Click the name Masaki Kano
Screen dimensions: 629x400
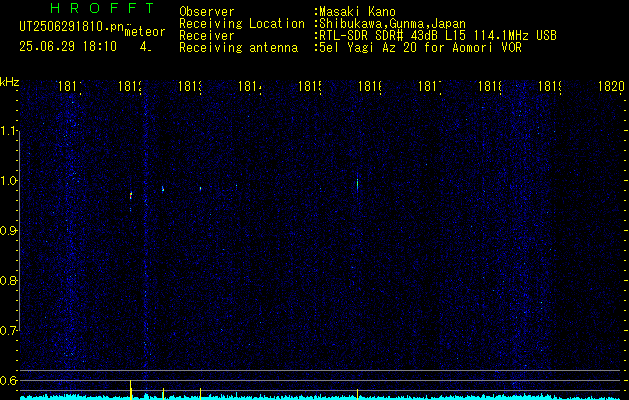357,11
